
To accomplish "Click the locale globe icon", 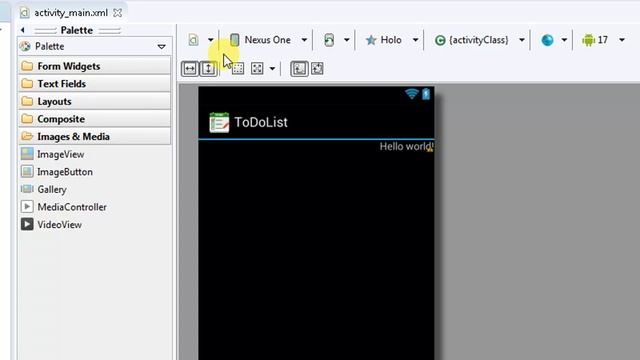I will pyautogui.click(x=547, y=40).
